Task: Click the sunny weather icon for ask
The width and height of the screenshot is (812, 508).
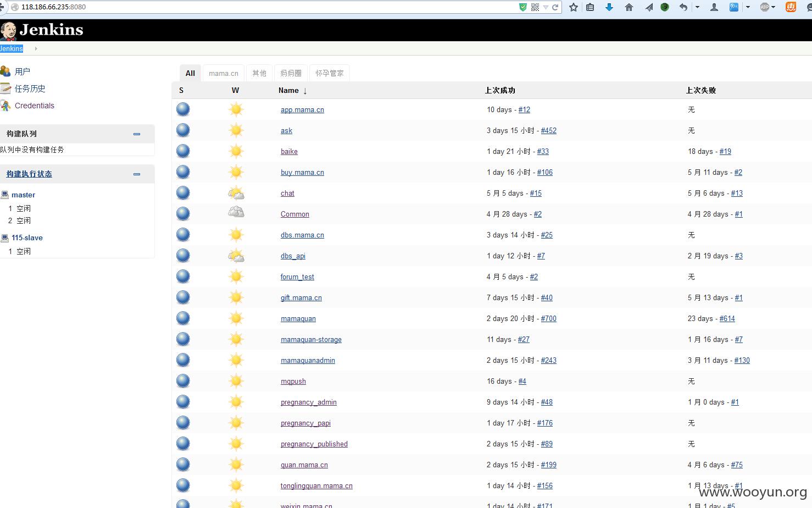Action: [x=236, y=130]
